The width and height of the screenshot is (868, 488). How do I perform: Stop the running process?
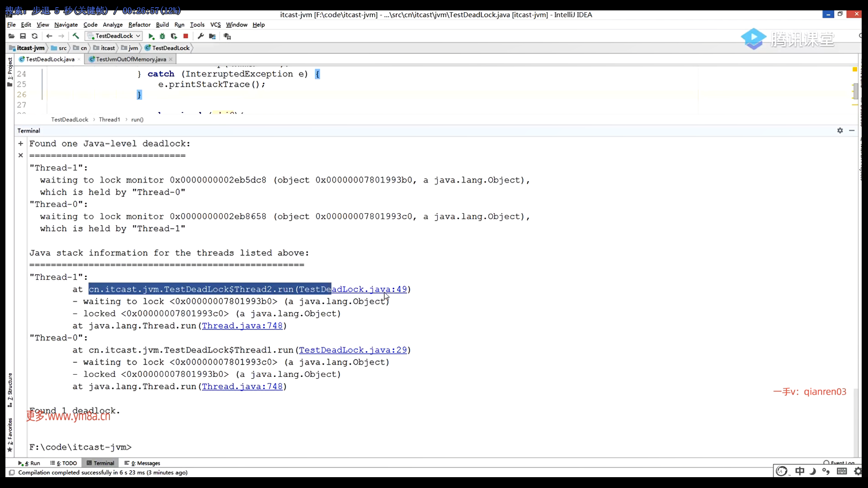[x=185, y=36]
